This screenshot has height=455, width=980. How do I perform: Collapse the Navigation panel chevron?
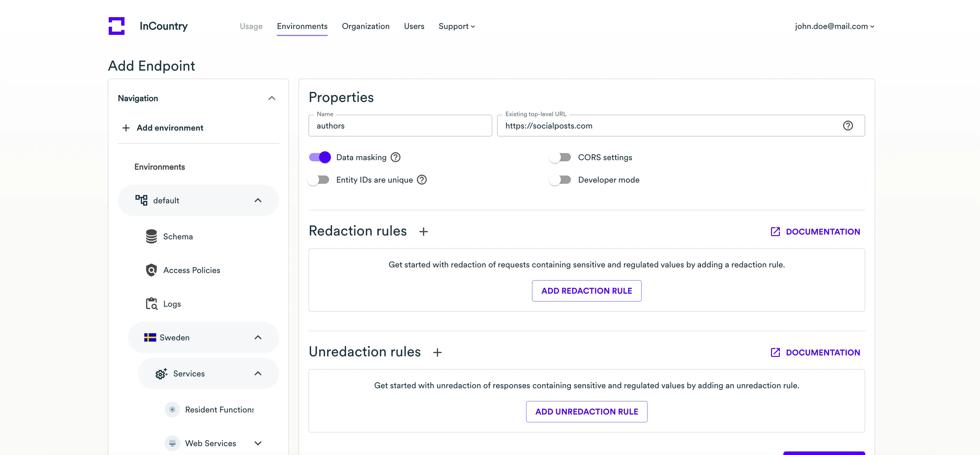(272, 98)
